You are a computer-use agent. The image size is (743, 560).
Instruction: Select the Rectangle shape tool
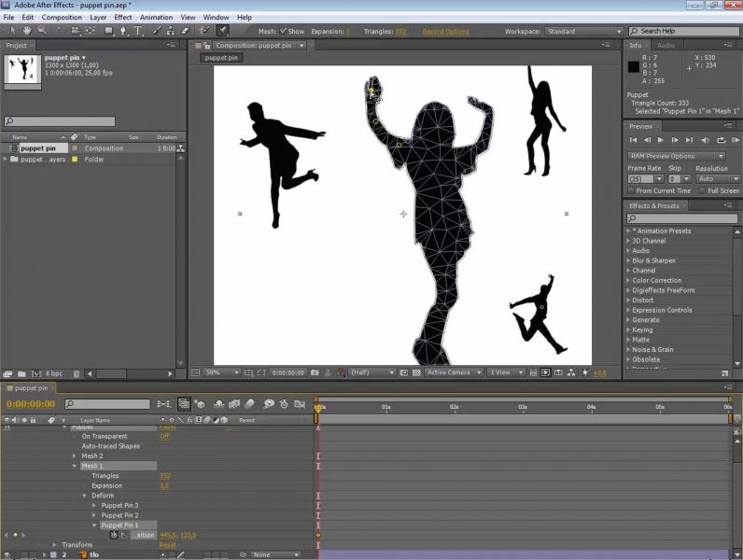click(x=108, y=31)
